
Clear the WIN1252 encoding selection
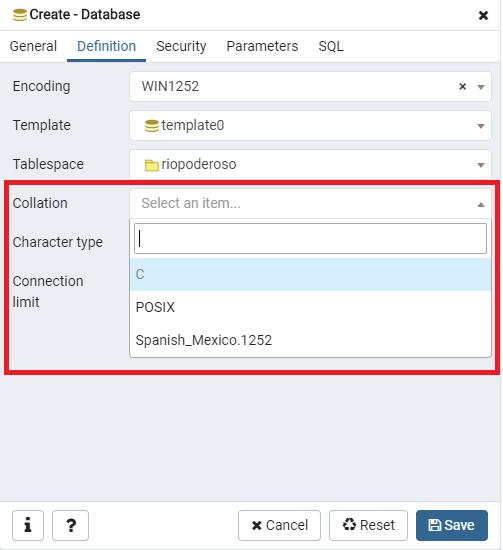click(x=462, y=86)
